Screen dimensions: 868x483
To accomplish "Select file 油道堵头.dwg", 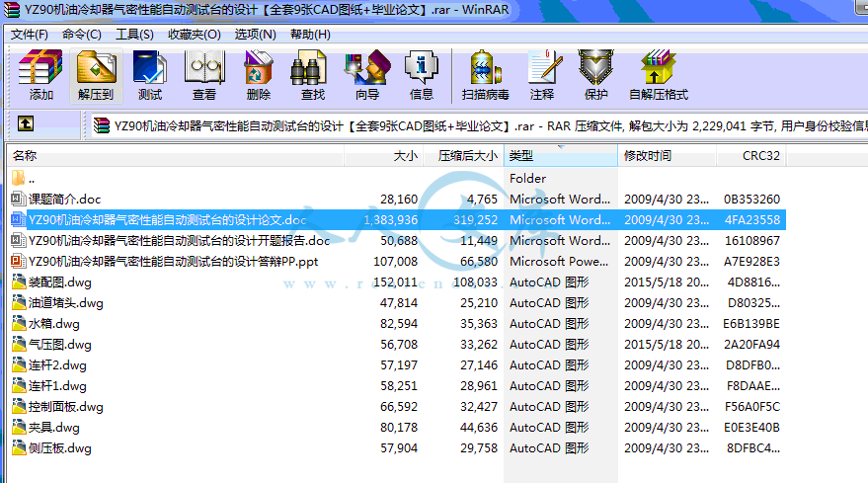I will coord(66,303).
